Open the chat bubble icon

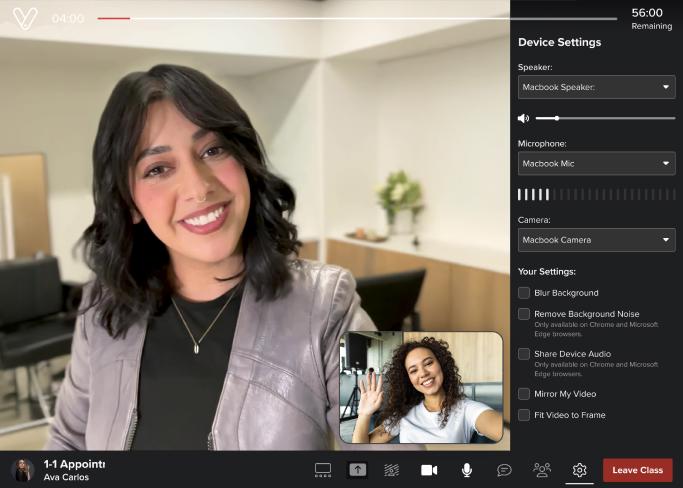504,470
